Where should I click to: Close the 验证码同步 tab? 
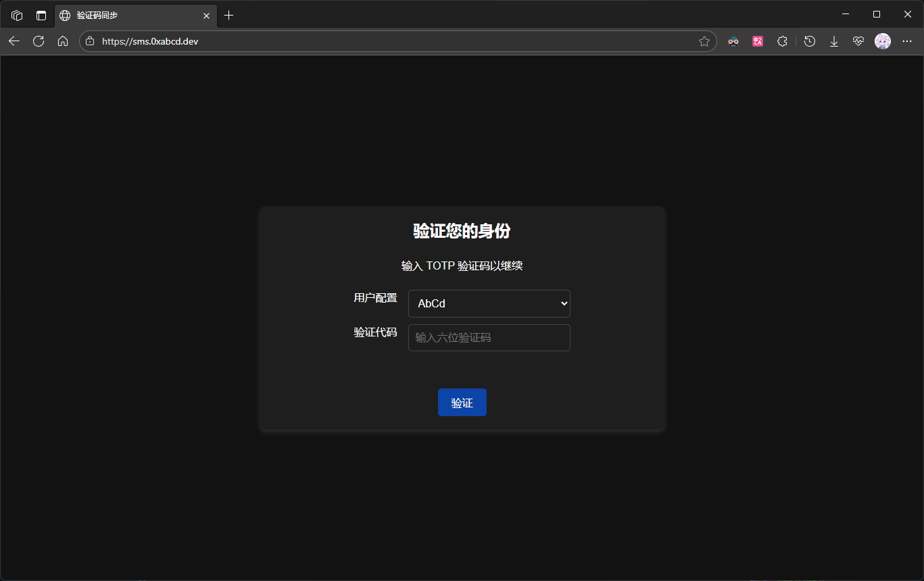pos(206,16)
